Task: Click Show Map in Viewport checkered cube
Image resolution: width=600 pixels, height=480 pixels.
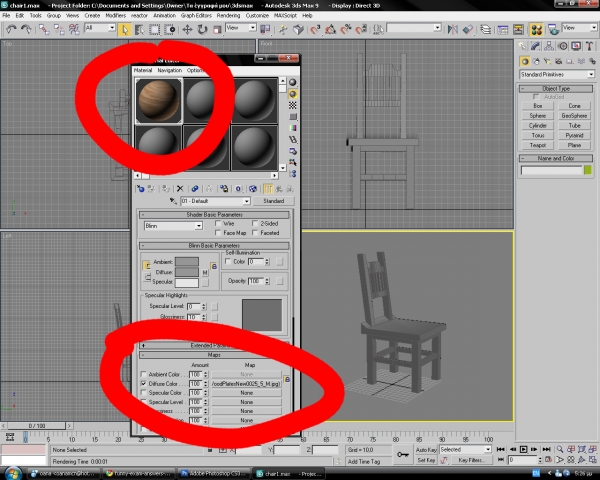Action: tap(253, 189)
